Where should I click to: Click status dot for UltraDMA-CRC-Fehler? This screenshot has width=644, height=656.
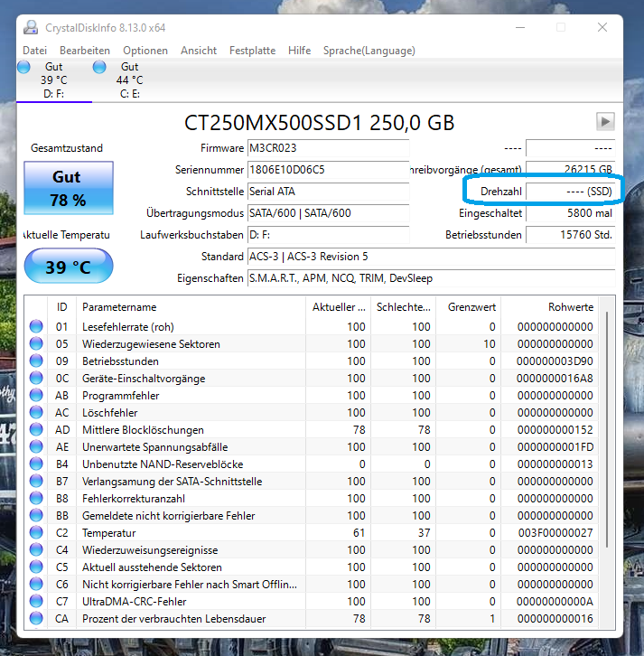(36, 601)
